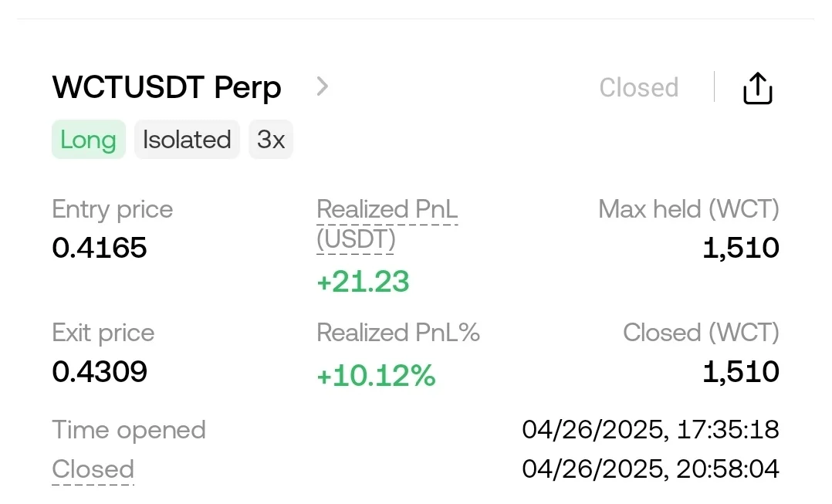Show the Realized PnL (USDT) explanation
Image resolution: width=832 pixels, height=504 pixels.
[387, 224]
